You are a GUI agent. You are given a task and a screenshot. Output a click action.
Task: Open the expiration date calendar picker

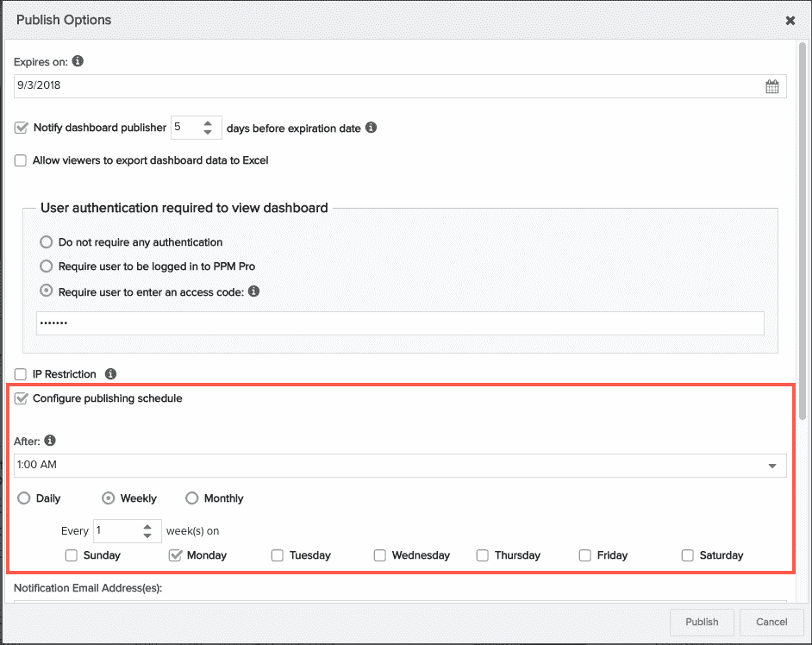click(771, 86)
